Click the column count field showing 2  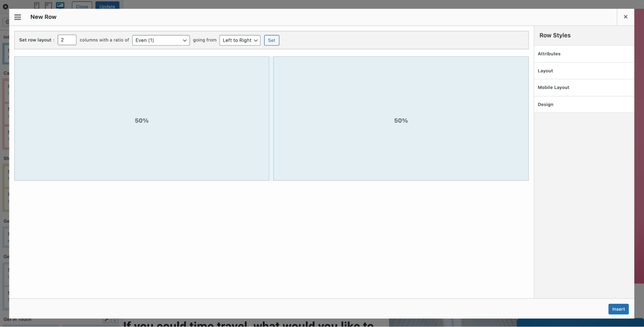click(67, 40)
